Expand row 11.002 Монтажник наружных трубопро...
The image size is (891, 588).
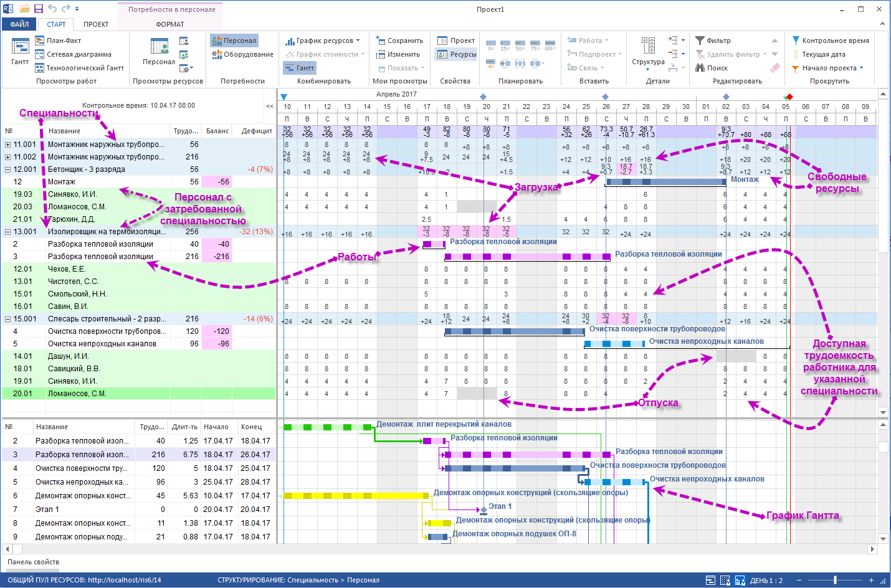pyautogui.click(x=8, y=157)
